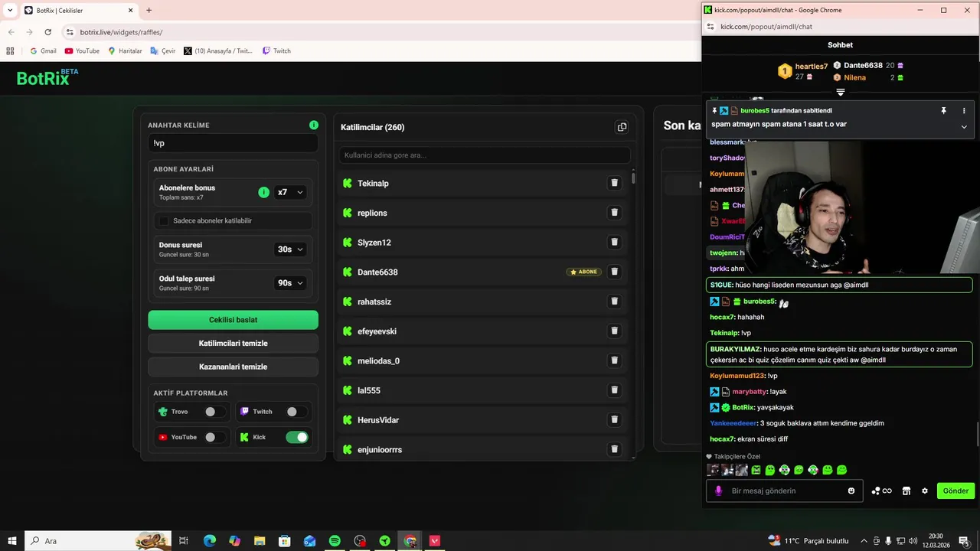Remove HerusVidar from participants
This screenshot has height=551, width=980.
tap(614, 419)
